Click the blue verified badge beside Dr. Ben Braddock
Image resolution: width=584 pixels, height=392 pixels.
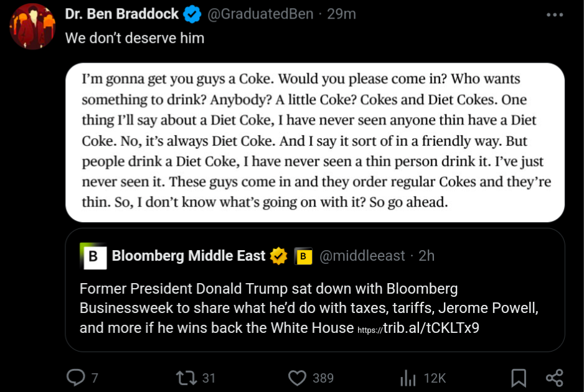192,14
